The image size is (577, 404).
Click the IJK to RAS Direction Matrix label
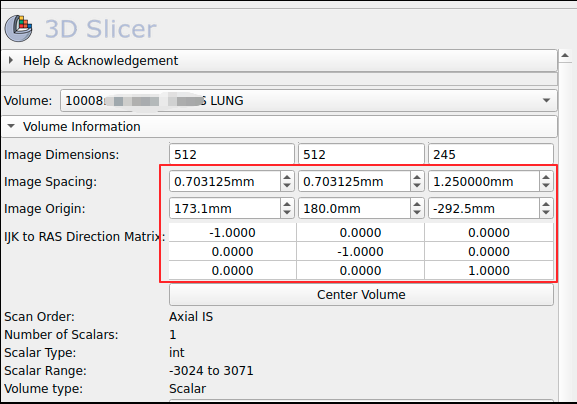(85, 236)
